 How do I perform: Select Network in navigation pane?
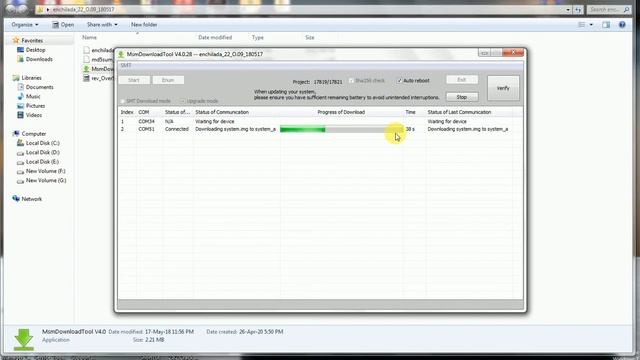tap(31, 199)
